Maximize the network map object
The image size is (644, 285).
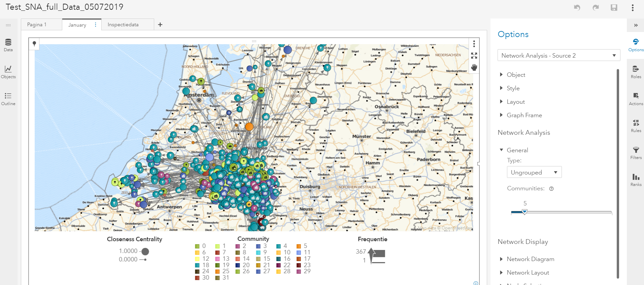pos(474,56)
